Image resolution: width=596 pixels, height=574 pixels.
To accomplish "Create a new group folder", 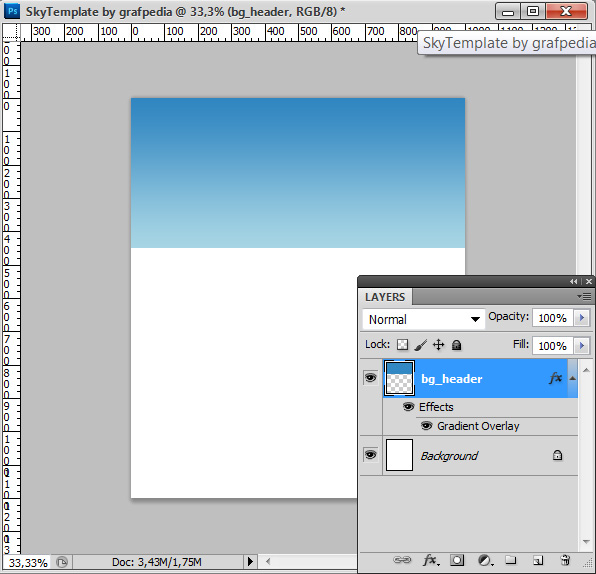I will 510,560.
